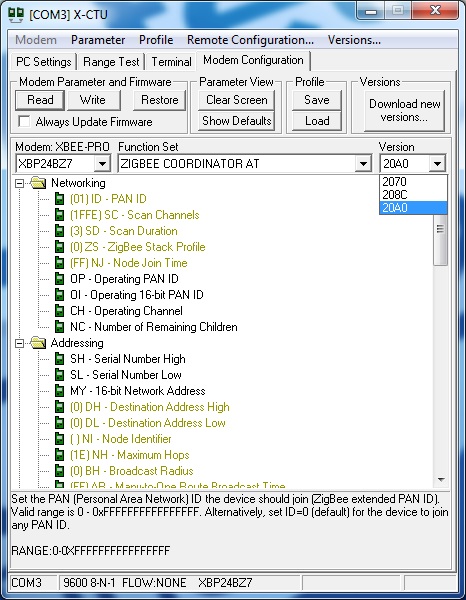
Task: Click the Broadcast Radius parameter icon
Action: [x=59, y=471]
